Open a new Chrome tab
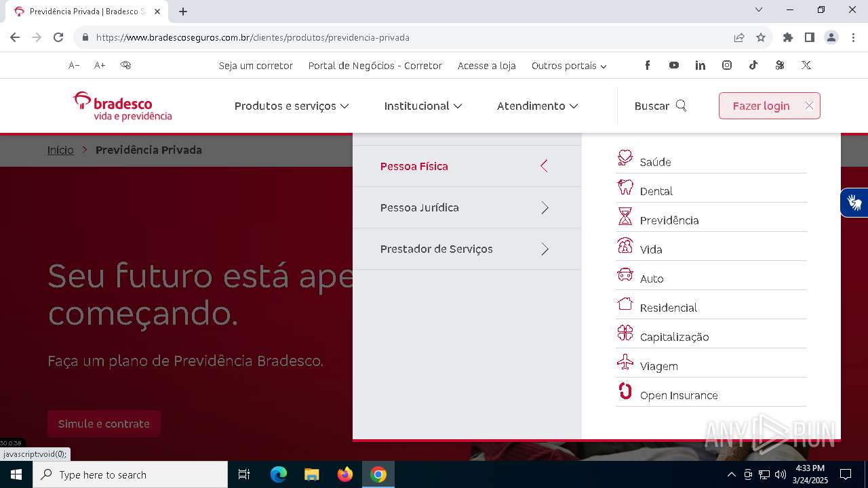 click(183, 11)
